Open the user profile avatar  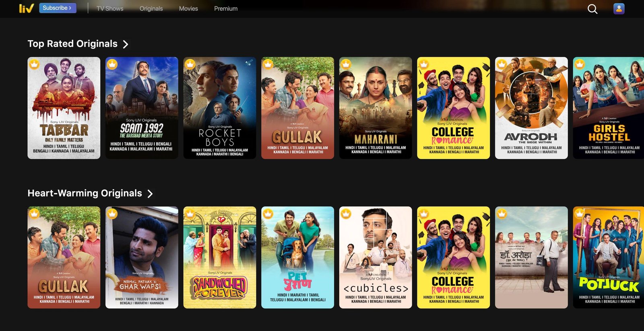pyautogui.click(x=619, y=8)
